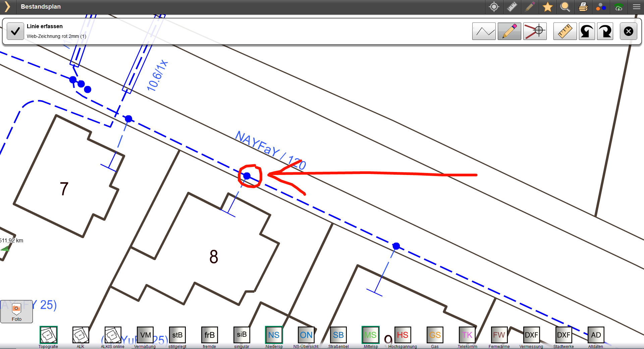Redo the drawing action
This screenshot has height=349, width=644.
[x=605, y=31]
